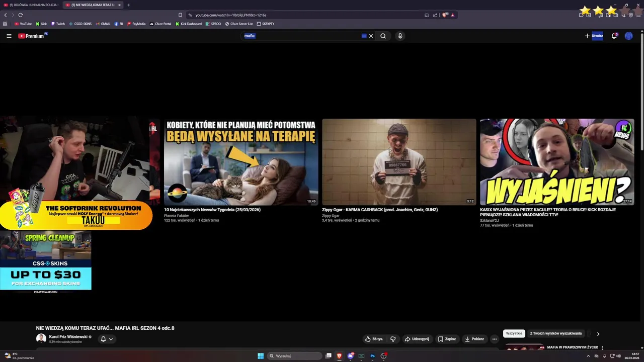Image resolution: width=644 pixels, height=362 pixels.
Task: Go forward with browser forward arrow
Action: (13, 15)
